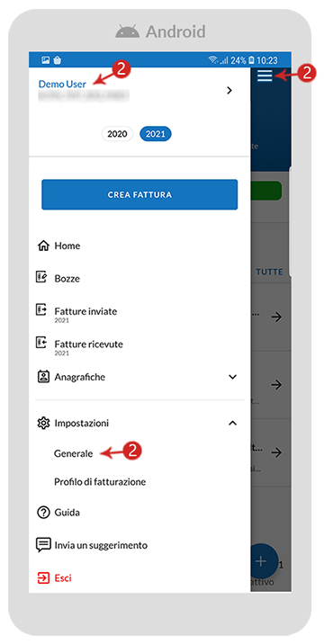Select the 2021 year chip
333x644 pixels.
tap(156, 134)
